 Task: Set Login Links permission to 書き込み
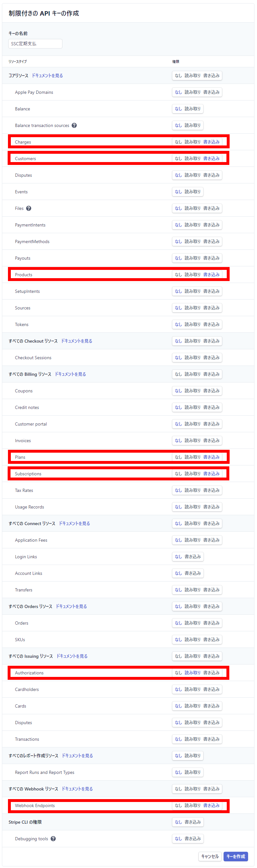(192, 557)
